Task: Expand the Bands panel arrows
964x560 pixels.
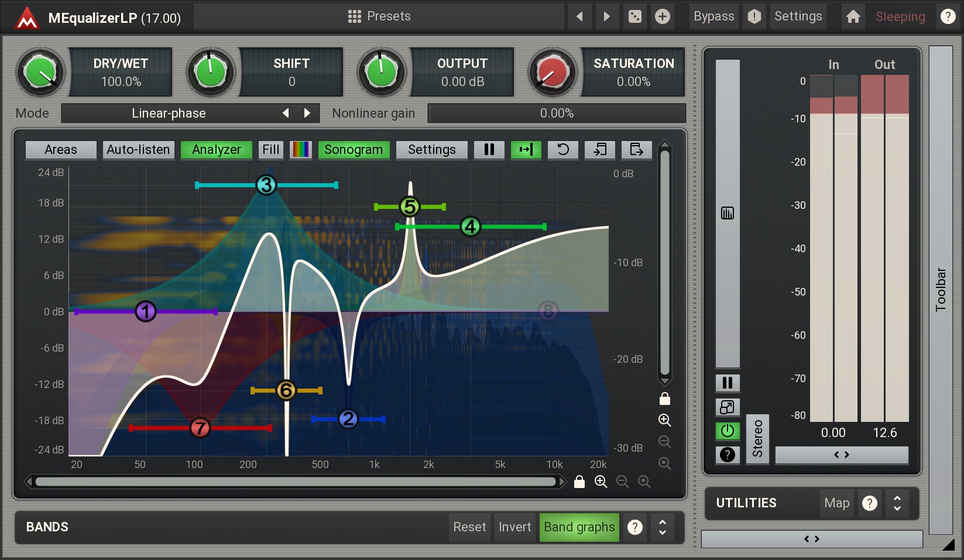Action: [663, 527]
